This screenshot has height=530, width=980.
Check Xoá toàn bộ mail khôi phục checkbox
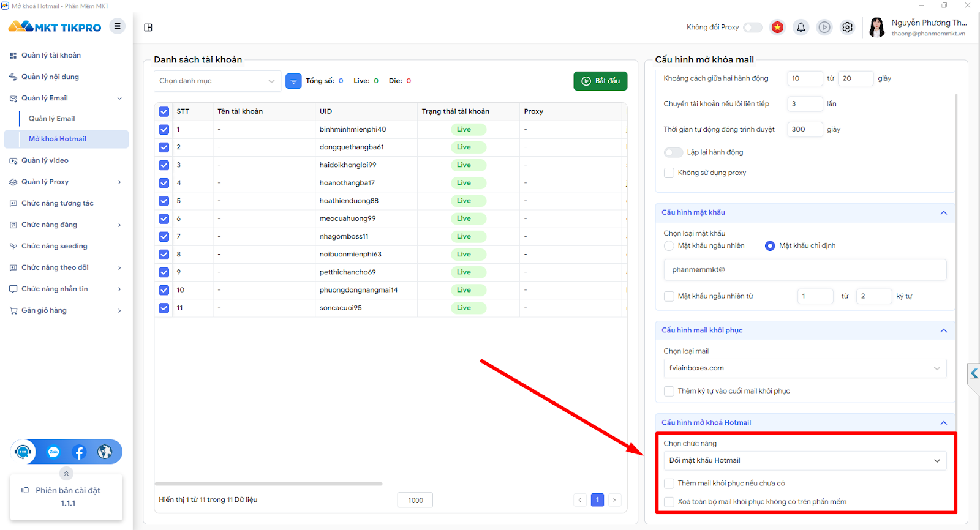coord(669,502)
